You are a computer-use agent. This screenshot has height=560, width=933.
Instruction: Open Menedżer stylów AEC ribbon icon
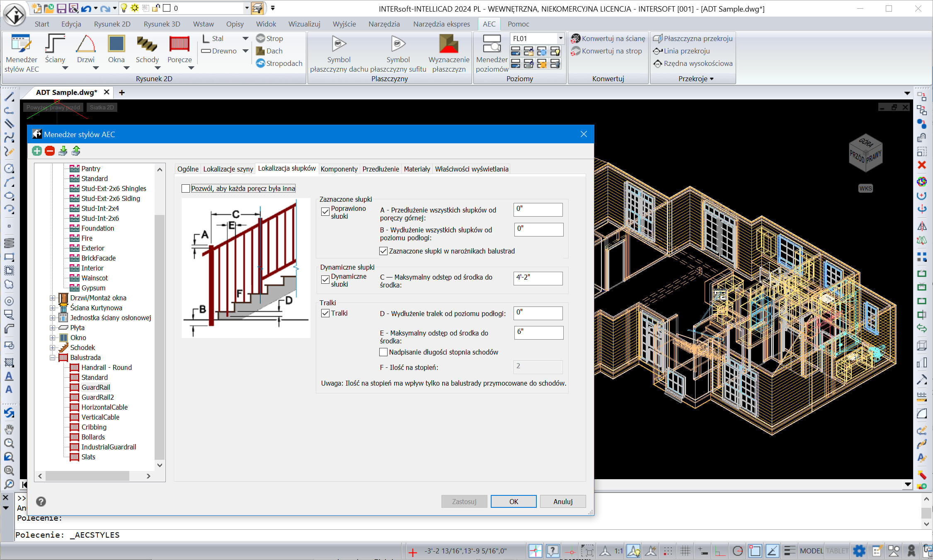21,53
